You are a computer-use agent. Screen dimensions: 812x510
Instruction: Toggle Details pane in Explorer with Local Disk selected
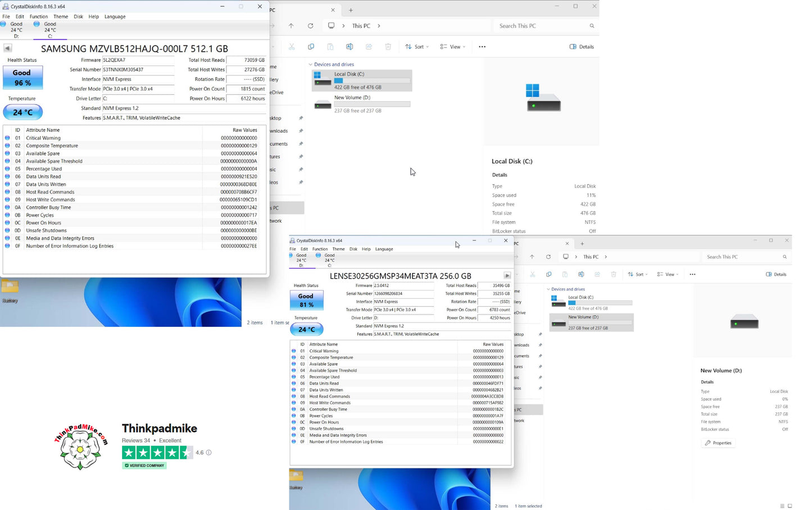click(x=582, y=47)
